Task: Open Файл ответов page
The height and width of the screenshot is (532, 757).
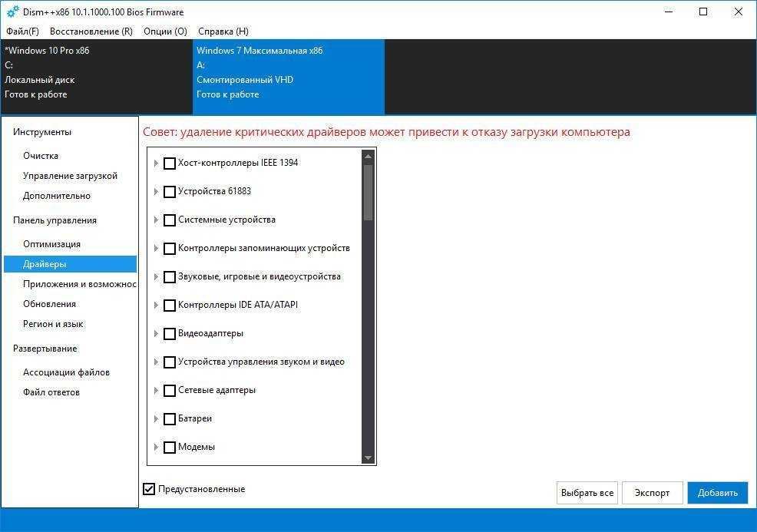Action: pyautogui.click(x=51, y=392)
